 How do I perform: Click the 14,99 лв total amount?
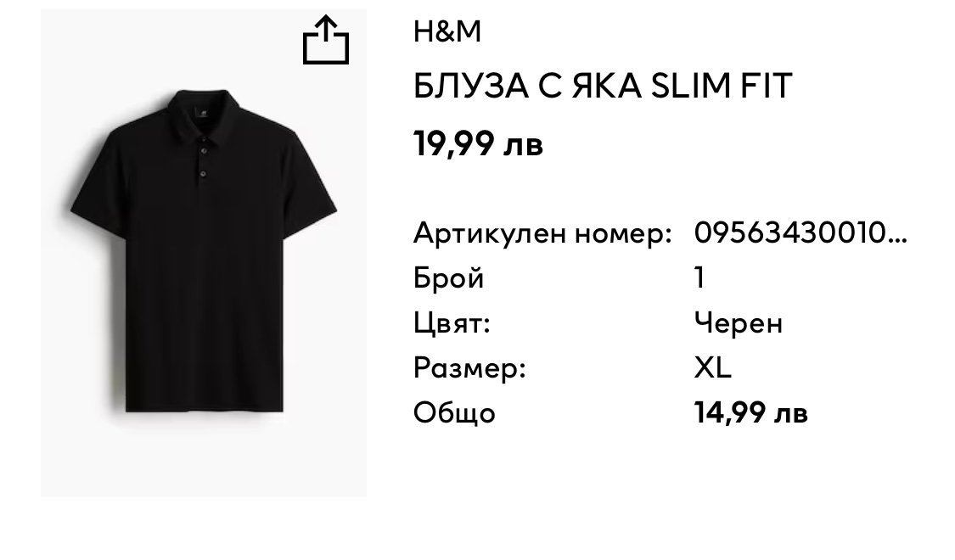pyautogui.click(x=751, y=412)
